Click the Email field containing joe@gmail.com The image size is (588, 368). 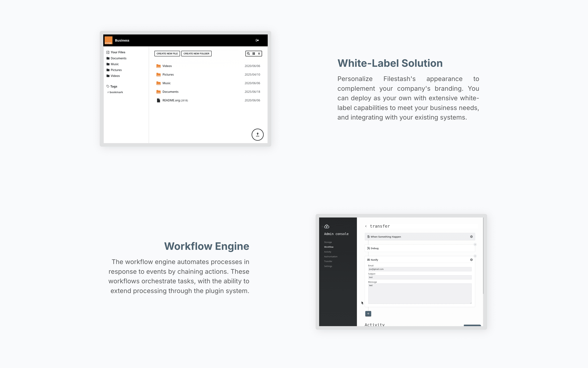point(420,269)
